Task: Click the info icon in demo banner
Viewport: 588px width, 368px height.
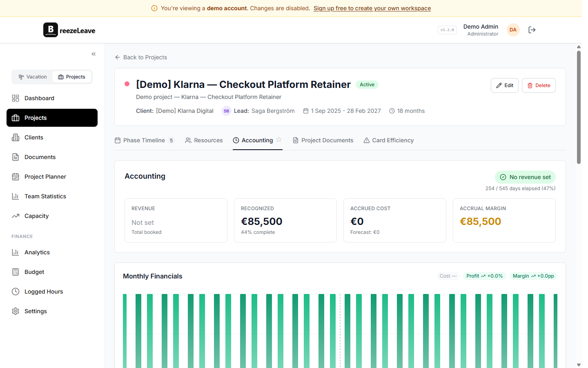Action: [x=154, y=8]
